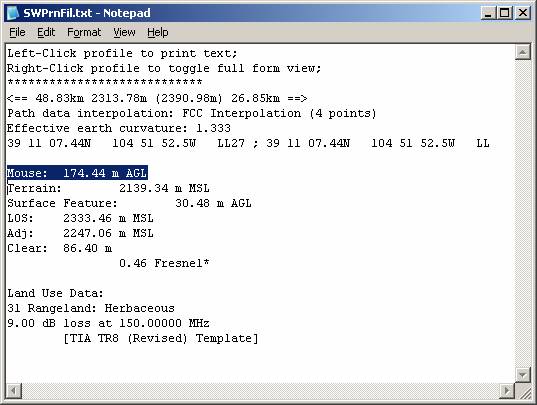Image resolution: width=537 pixels, height=405 pixels.
Task: Open the Edit menu
Action: pyautogui.click(x=46, y=32)
